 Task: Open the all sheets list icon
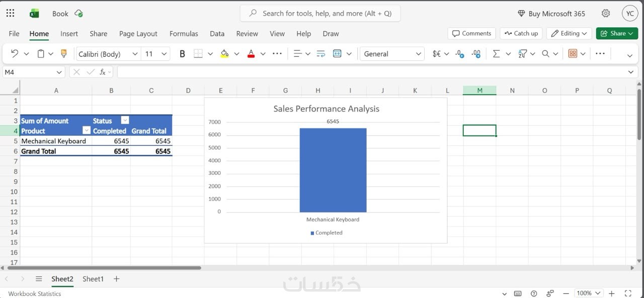coord(39,278)
